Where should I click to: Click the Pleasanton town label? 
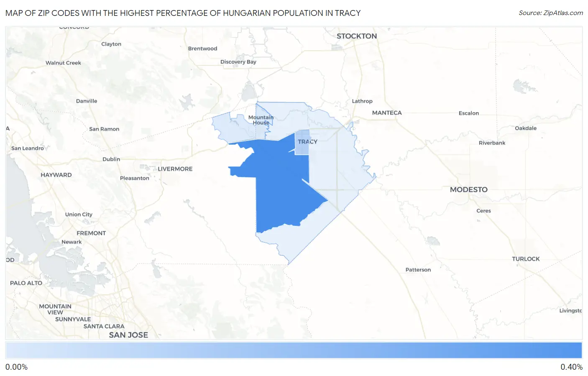[135, 178]
